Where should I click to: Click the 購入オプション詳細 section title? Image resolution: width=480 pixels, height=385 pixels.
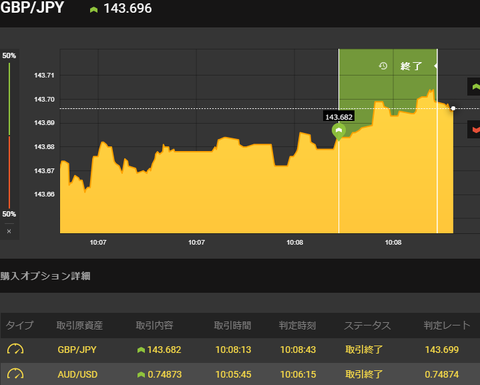45,276
